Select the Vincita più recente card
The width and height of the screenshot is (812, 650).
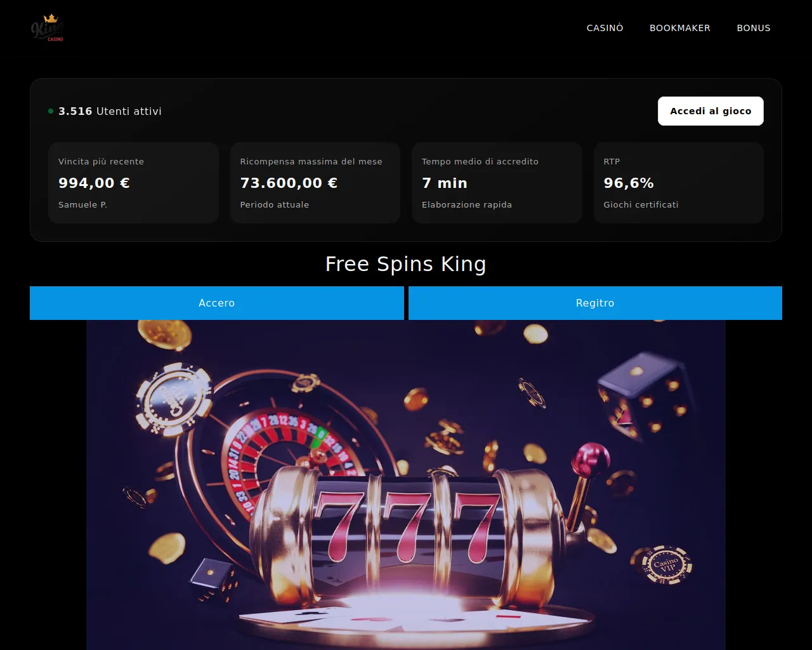point(134,183)
